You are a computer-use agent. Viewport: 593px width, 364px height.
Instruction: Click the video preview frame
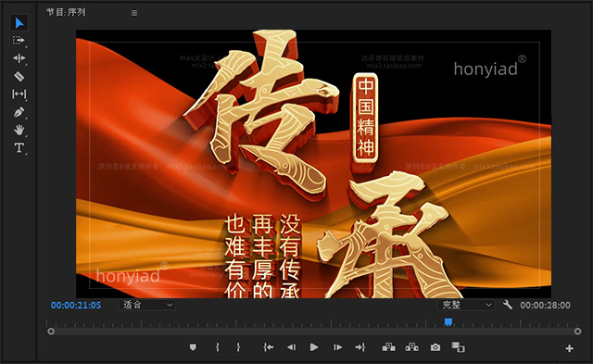(x=313, y=164)
